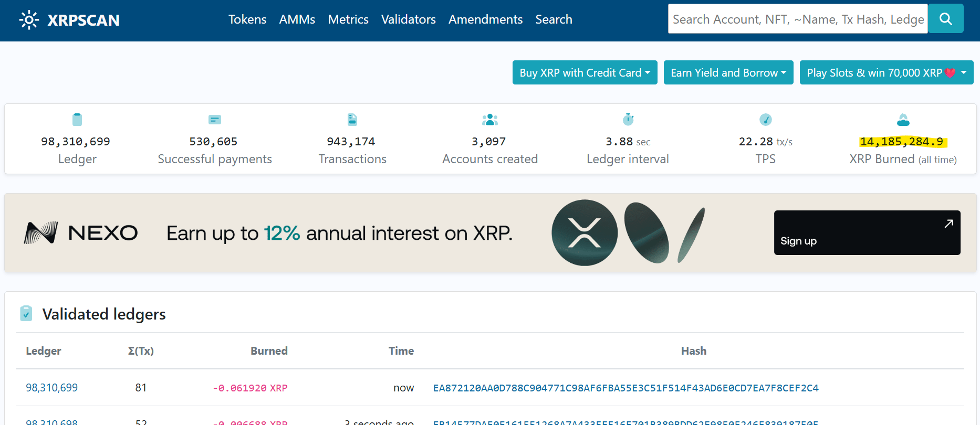Click the 3.88 sec ledger interval value
This screenshot has width=980, height=425.
628,142
